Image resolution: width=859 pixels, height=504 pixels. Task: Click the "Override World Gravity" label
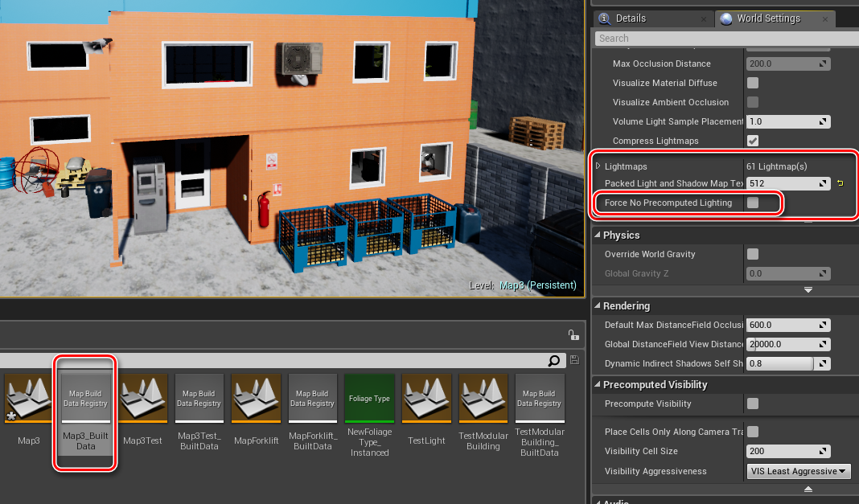[650, 254]
